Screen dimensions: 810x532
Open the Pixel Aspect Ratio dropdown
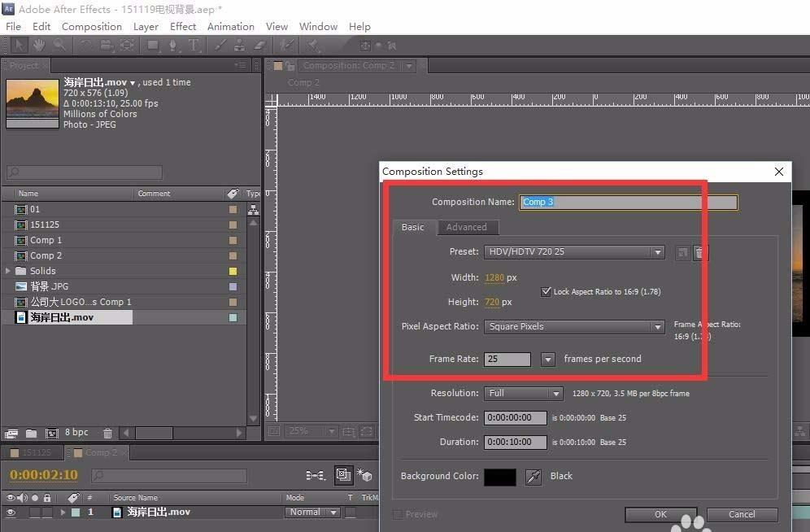point(574,327)
